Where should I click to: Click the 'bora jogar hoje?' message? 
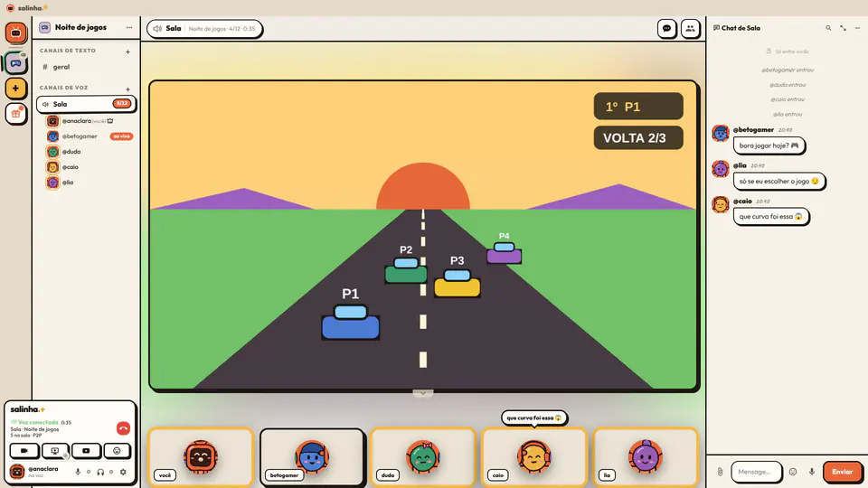click(x=769, y=145)
